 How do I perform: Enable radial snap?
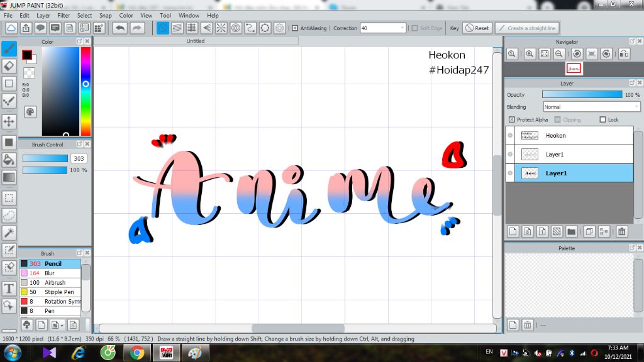tap(221, 28)
